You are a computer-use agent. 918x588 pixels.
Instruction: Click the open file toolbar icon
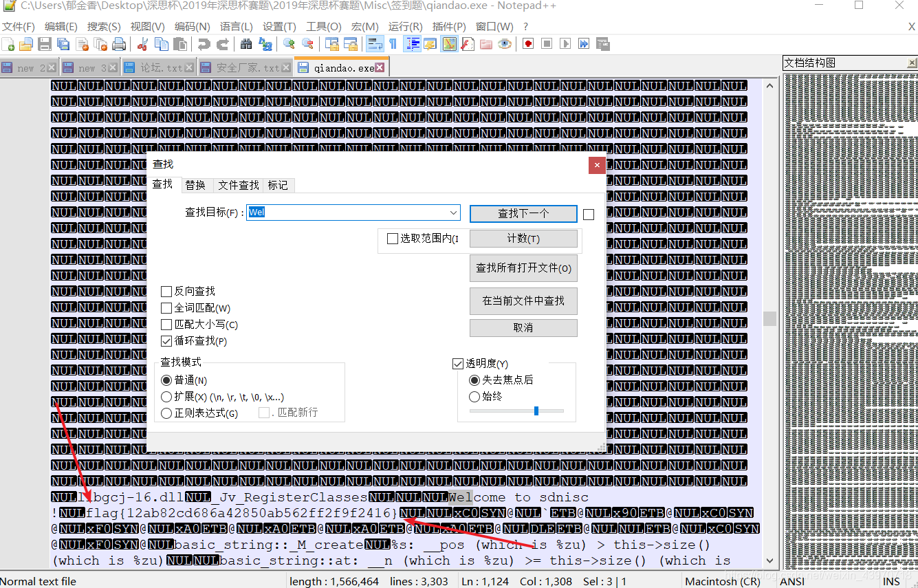click(x=26, y=44)
